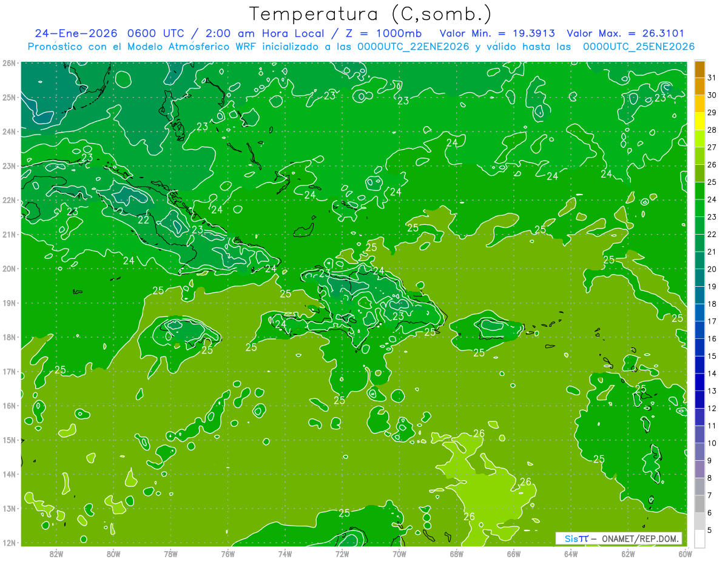Image resolution: width=728 pixels, height=562 pixels.
Task: Click the 25N latitude axis label
Action: click(x=9, y=98)
